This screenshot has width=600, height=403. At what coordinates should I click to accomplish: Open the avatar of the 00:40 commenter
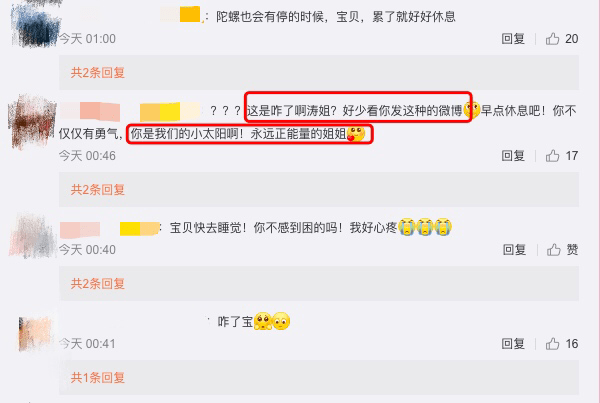coord(33,234)
